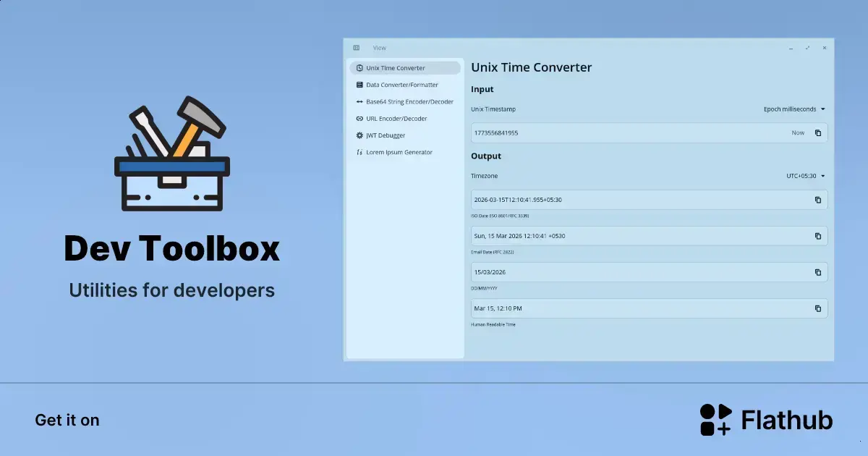This screenshot has height=456, width=868.
Task: Click the Dev Toolbox toolbox app icon
Action: coord(172,153)
